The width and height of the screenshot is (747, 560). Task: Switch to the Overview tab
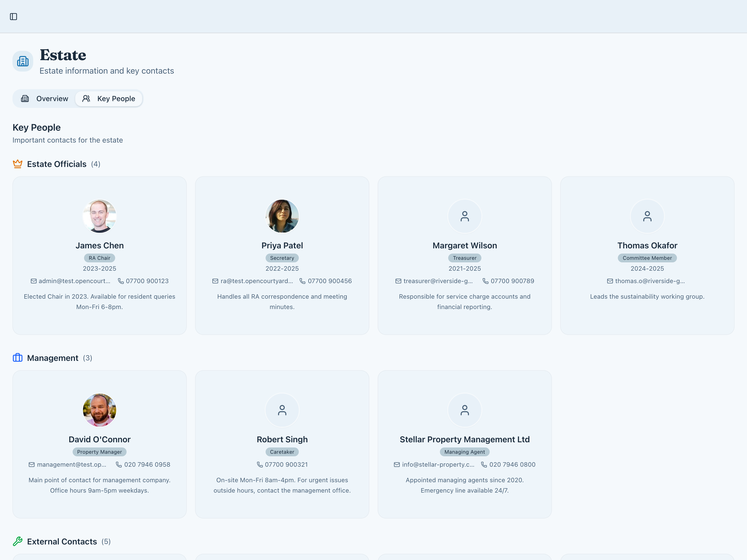tap(45, 99)
